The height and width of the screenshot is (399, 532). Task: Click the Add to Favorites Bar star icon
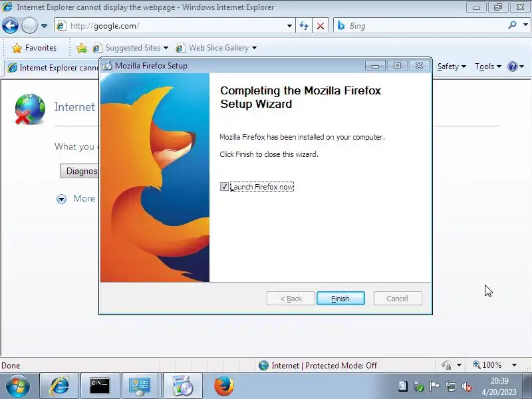click(x=81, y=48)
